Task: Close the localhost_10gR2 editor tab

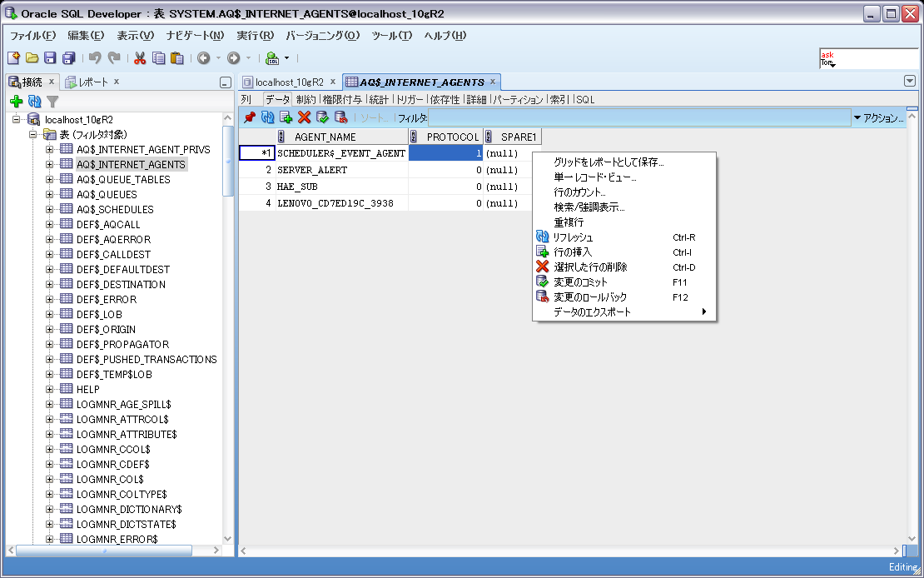Action: pyautogui.click(x=332, y=82)
